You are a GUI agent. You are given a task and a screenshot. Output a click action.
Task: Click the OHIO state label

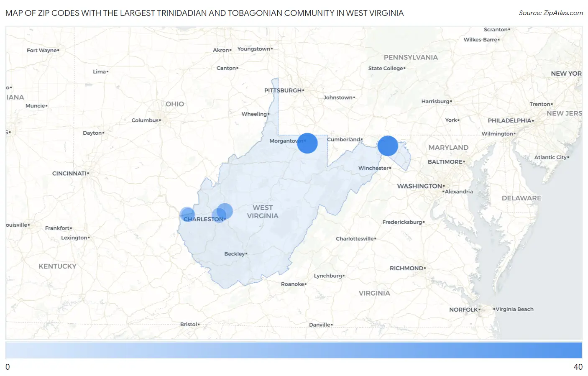pos(175,104)
